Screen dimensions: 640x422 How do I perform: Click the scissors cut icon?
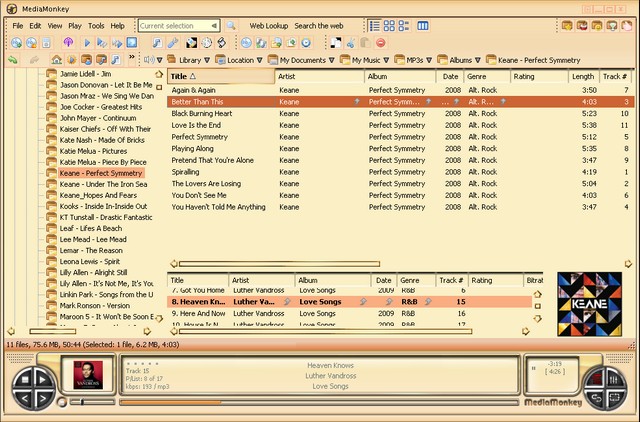[351, 42]
